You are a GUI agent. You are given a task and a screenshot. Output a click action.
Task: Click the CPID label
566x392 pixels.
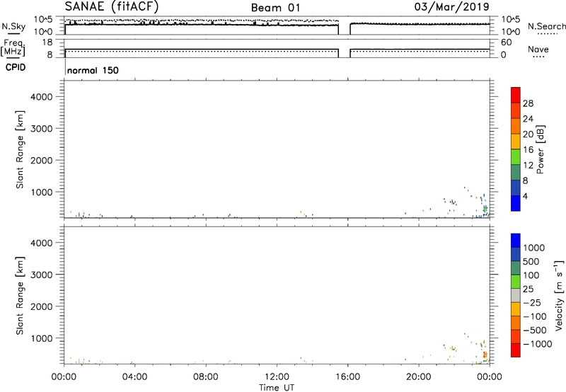tap(16, 67)
